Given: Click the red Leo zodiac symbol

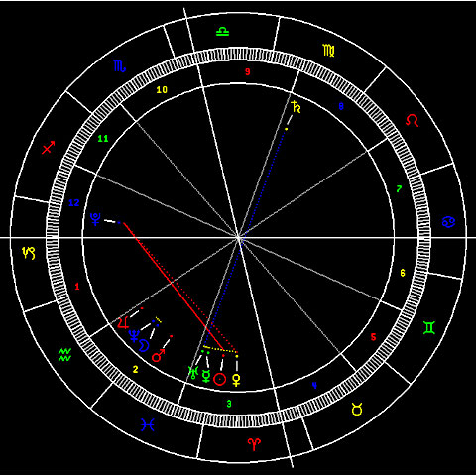Looking at the screenshot, I should [413, 120].
